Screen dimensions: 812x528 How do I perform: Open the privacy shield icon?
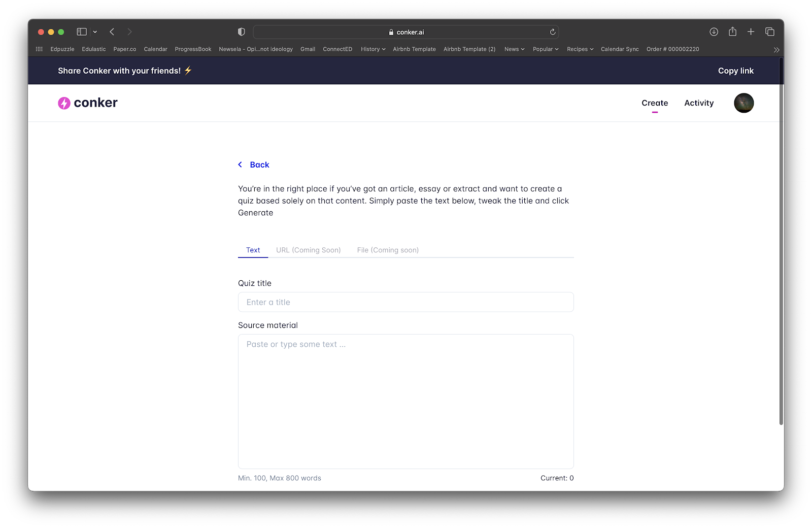(x=242, y=31)
